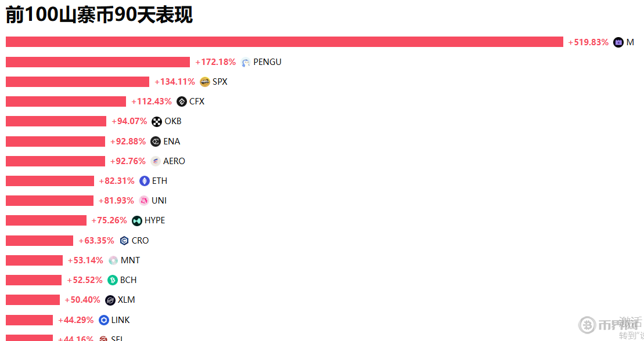Click the XLM coin label

(126, 300)
